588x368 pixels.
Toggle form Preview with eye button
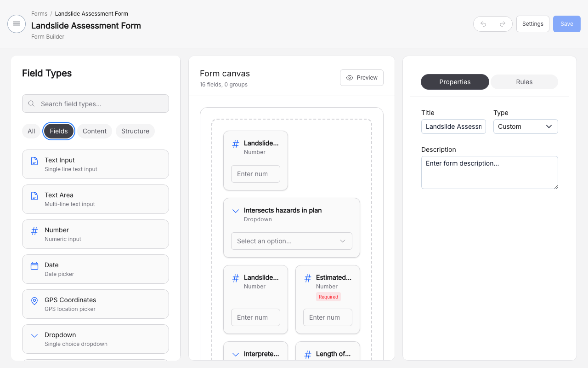[x=362, y=78]
